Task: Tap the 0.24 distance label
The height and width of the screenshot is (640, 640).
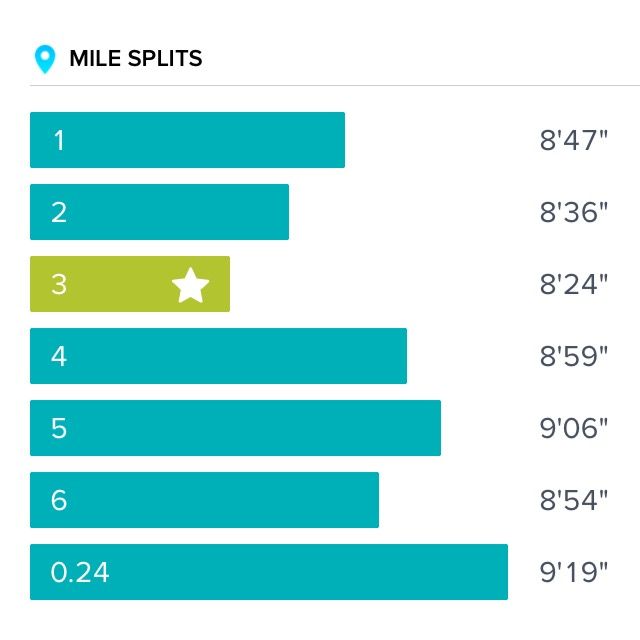Action: [80, 572]
